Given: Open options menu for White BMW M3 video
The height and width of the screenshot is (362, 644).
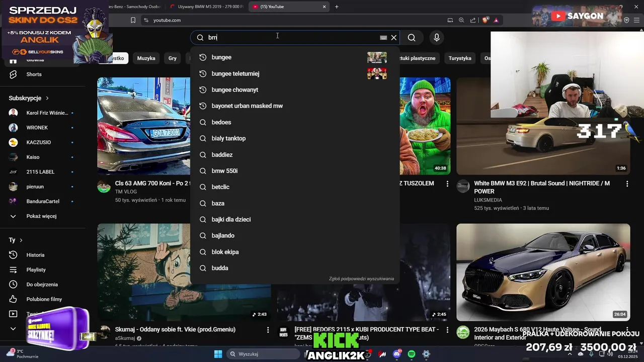Looking at the screenshot, I should [627, 184].
